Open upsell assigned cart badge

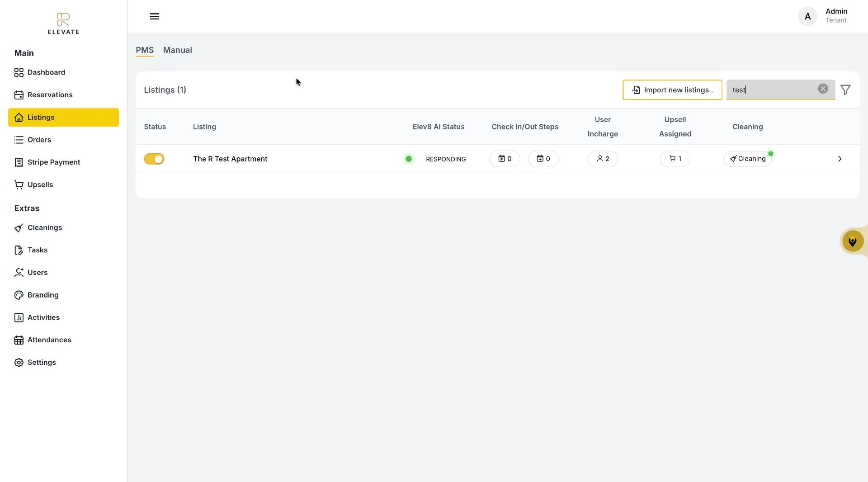(x=675, y=159)
